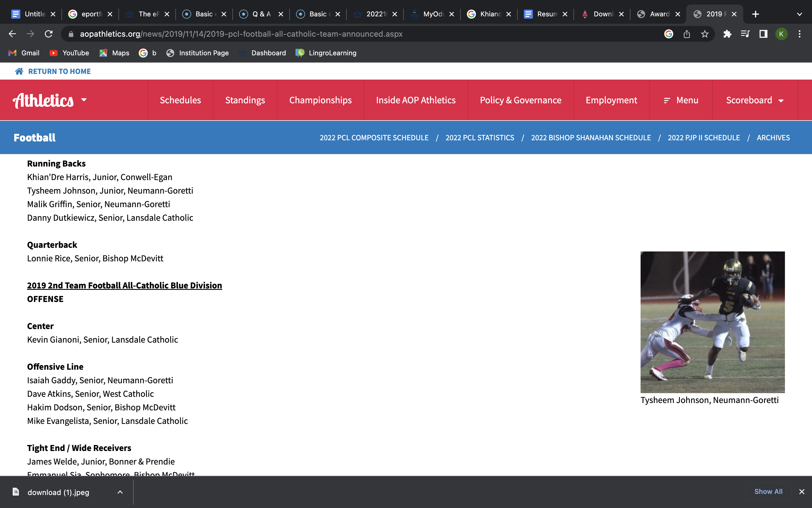Click the padlock site info icon
The width and height of the screenshot is (812, 508).
point(71,34)
